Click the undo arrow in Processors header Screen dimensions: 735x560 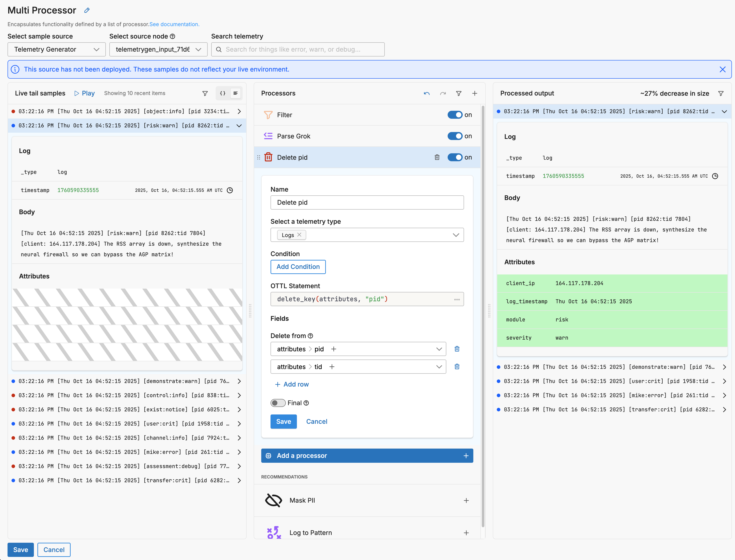[x=426, y=94]
